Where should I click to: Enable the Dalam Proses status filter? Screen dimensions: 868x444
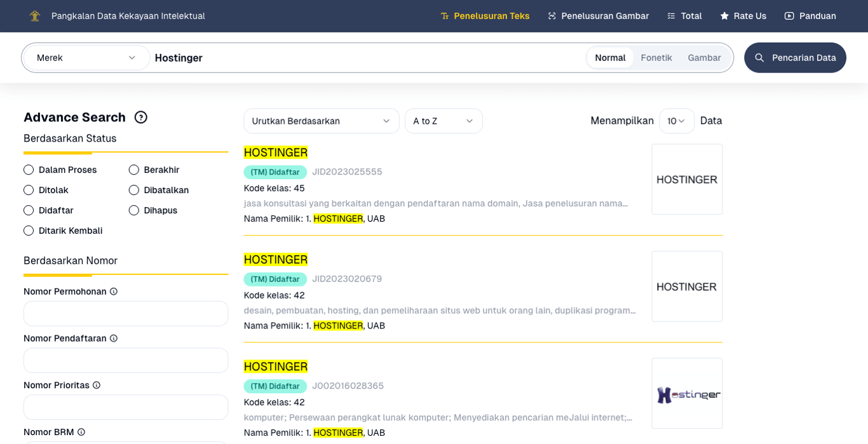pyautogui.click(x=29, y=170)
